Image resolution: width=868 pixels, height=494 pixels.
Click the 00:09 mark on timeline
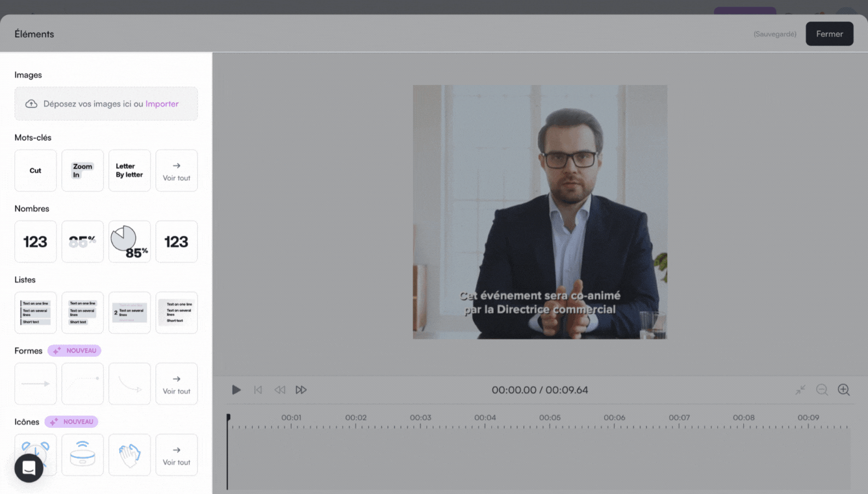pyautogui.click(x=808, y=417)
